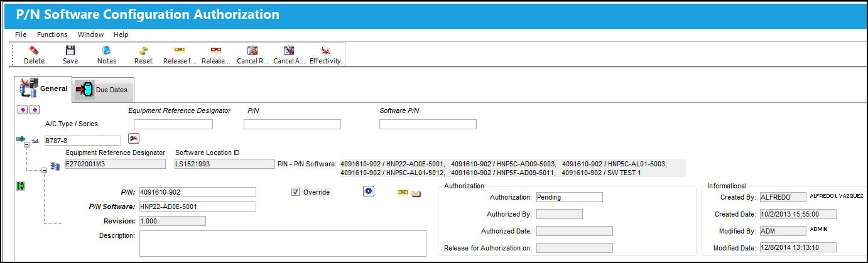Click the E2702001M3 designator field
Screen dimensions: 868x263
tap(116, 164)
